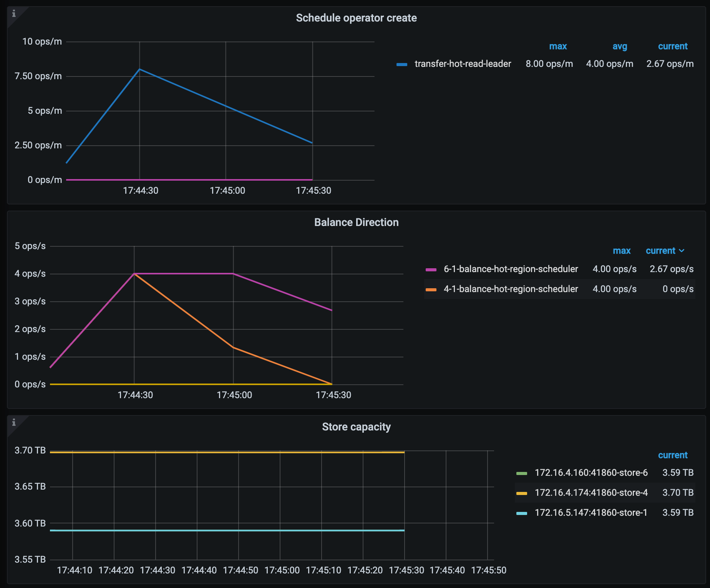Toggle the 4-1-balance-hot-region-scheduler series
The height and width of the screenshot is (588, 710).
511,289
